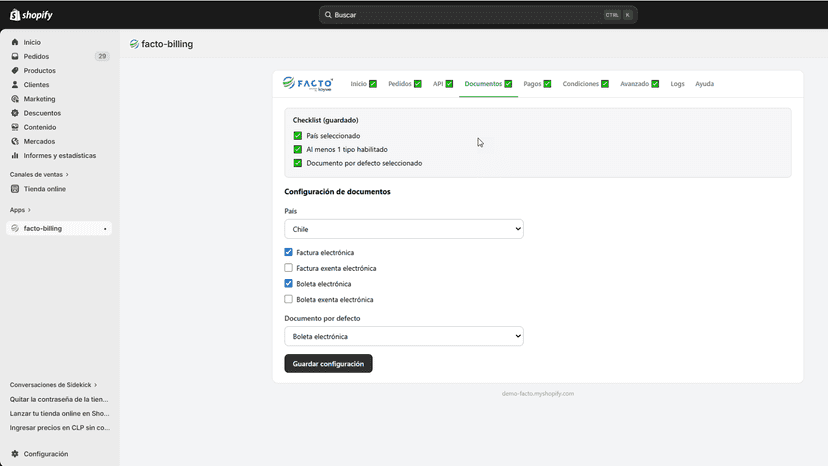Viewport: 828px width, 466px height.
Task: Click the Informes y estadísticas chart icon
Action: coord(15,155)
